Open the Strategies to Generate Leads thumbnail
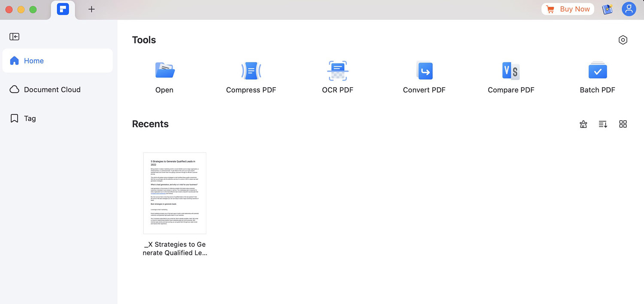 (175, 193)
